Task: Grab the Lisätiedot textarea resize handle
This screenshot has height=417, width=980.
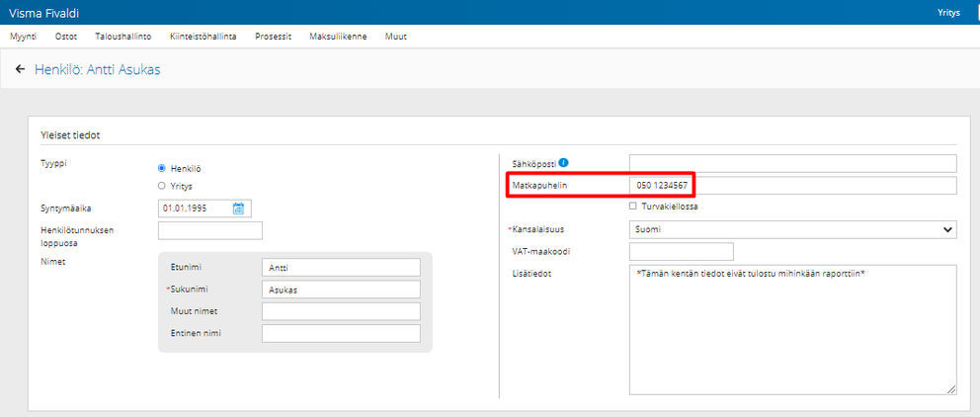Action: coord(951,389)
